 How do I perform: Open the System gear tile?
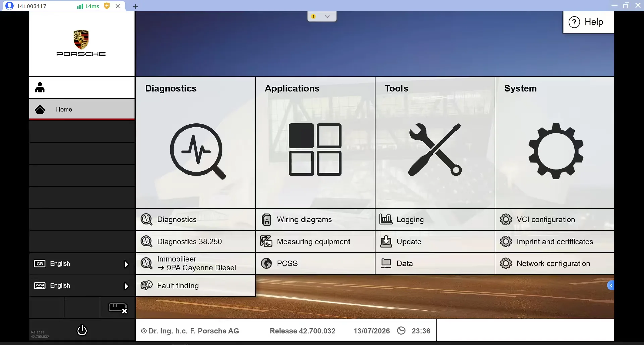pos(555,143)
